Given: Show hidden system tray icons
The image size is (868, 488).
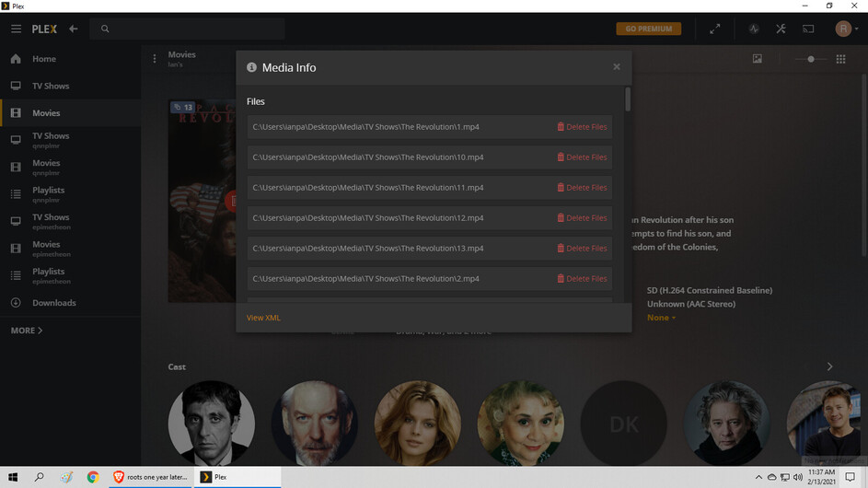Looking at the screenshot, I should click(x=758, y=477).
